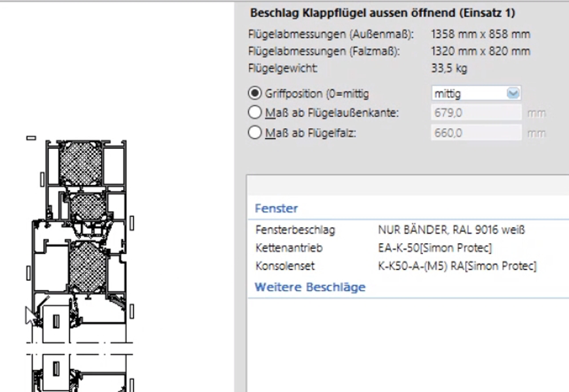Click the Flügelgewicht 33,5 kg value
569x392 pixels.
coord(449,68)
